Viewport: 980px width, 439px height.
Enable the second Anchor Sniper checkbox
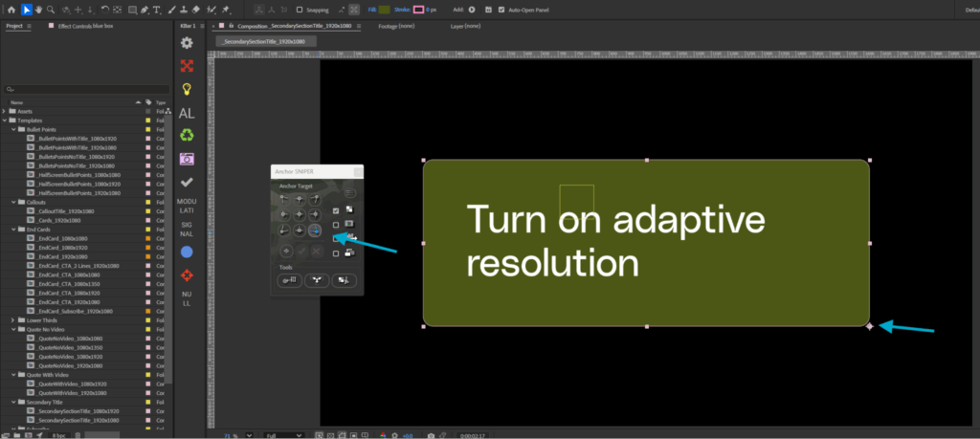tap(336, 225)
